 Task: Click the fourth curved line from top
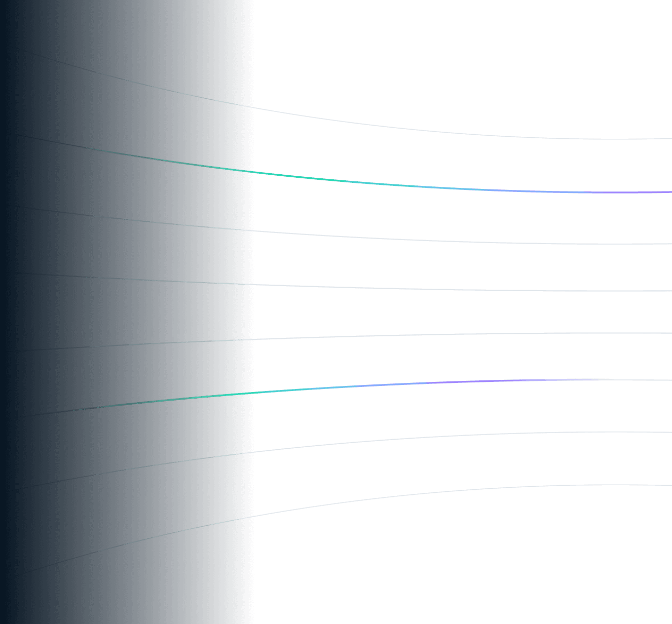tap(405, 289)
